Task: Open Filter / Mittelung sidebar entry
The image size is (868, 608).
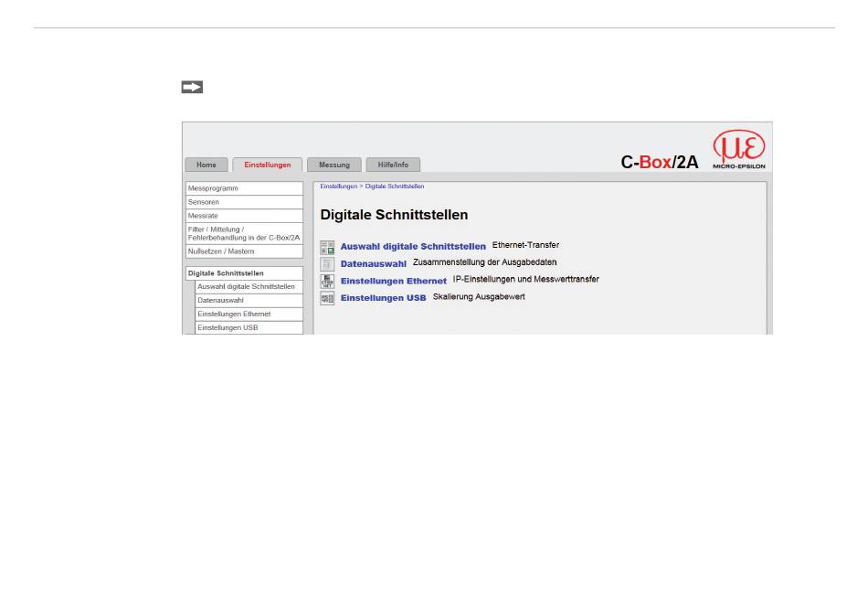Action: point(244,233)
